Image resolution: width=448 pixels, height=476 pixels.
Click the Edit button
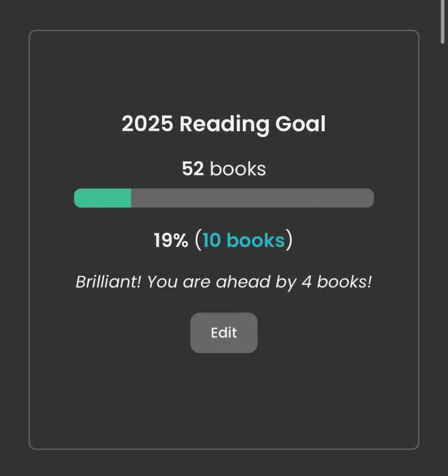click(224, 333)
